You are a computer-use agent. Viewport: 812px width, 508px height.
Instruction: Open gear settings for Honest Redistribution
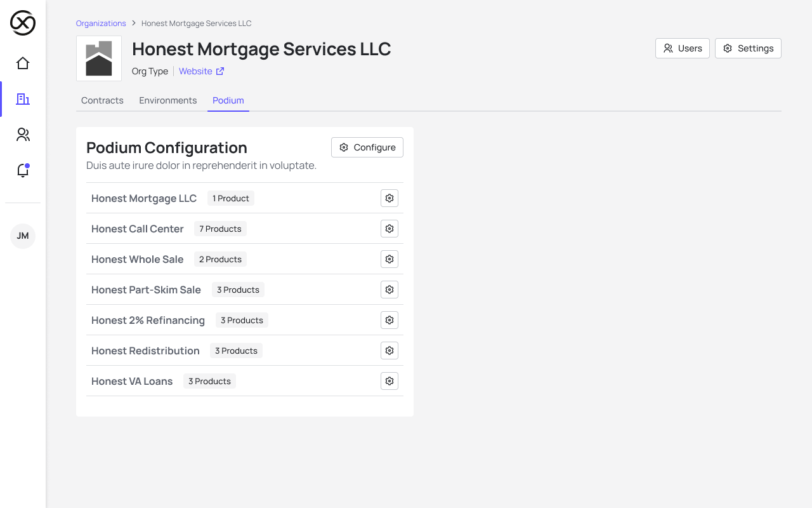(x=390, y=351)
